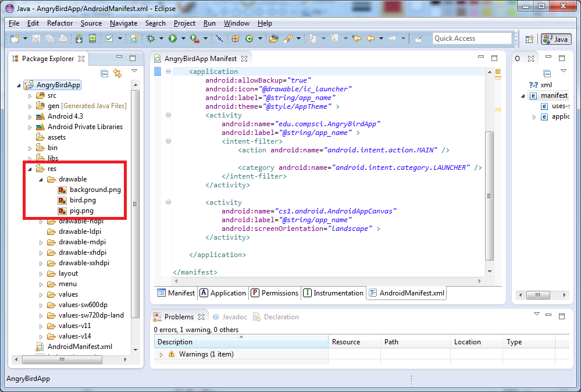The height and width of the screenshot is (392, 581).
Task: Collapse the first activity element fold marker
Action: [x=168, y=115]
